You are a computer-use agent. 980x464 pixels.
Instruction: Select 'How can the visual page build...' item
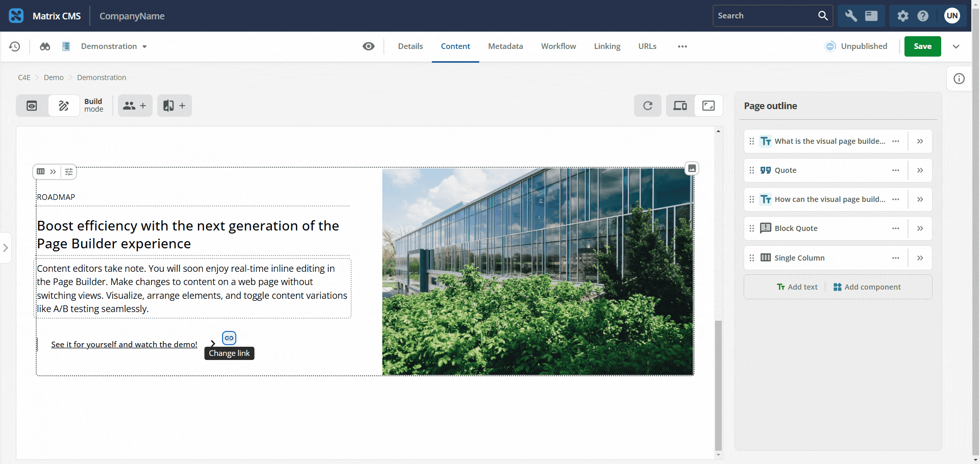pyautogui.click(x=829, y=199)
